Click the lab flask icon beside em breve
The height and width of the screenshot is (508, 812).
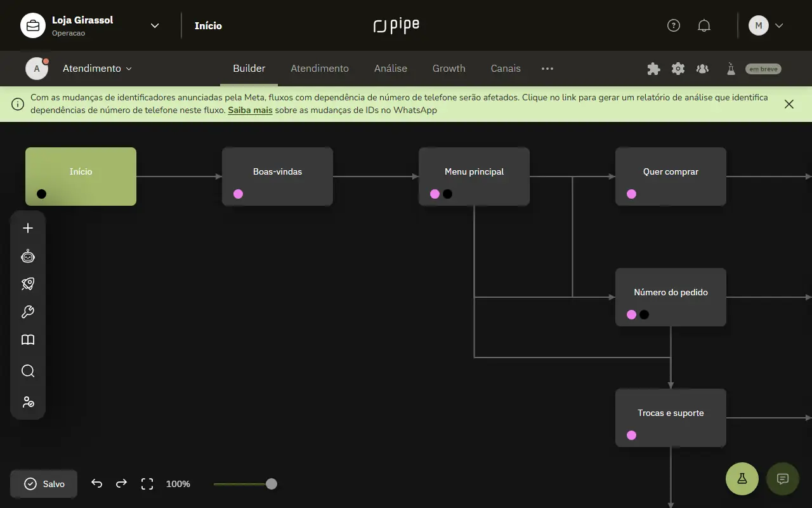[x=731, y=69]
